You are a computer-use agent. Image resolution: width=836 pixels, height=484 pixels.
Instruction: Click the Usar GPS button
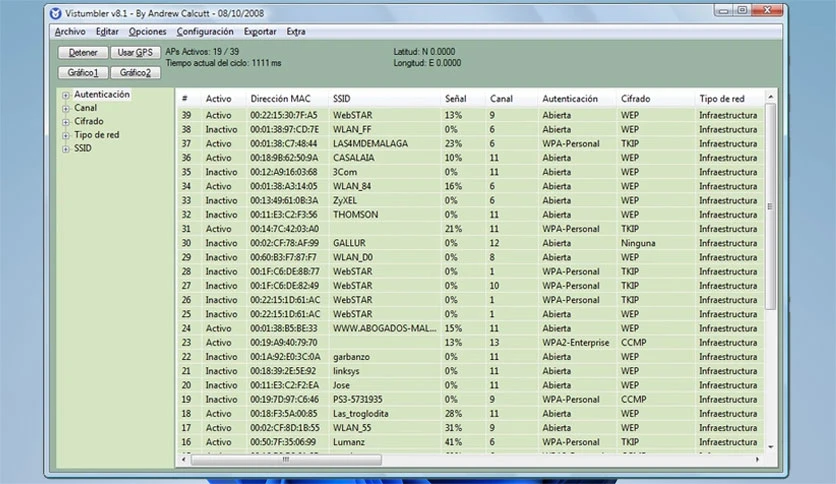pyautogui.click(x=135, y=52)
